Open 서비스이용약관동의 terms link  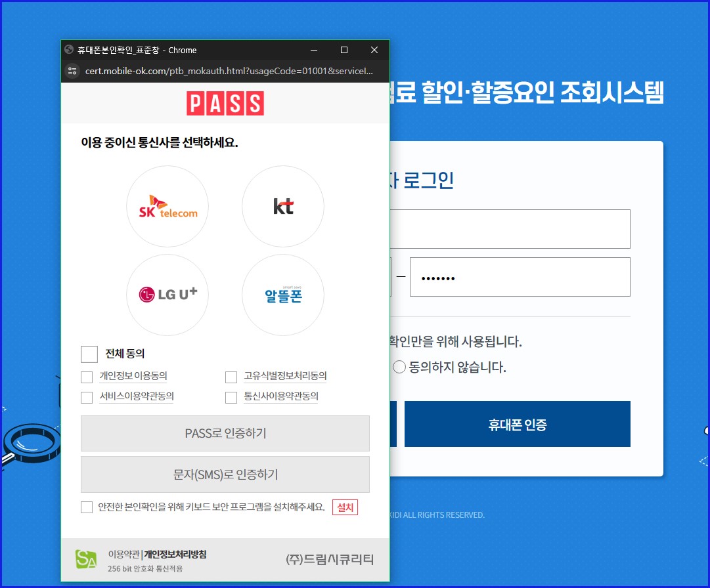[x=137, y=396]
